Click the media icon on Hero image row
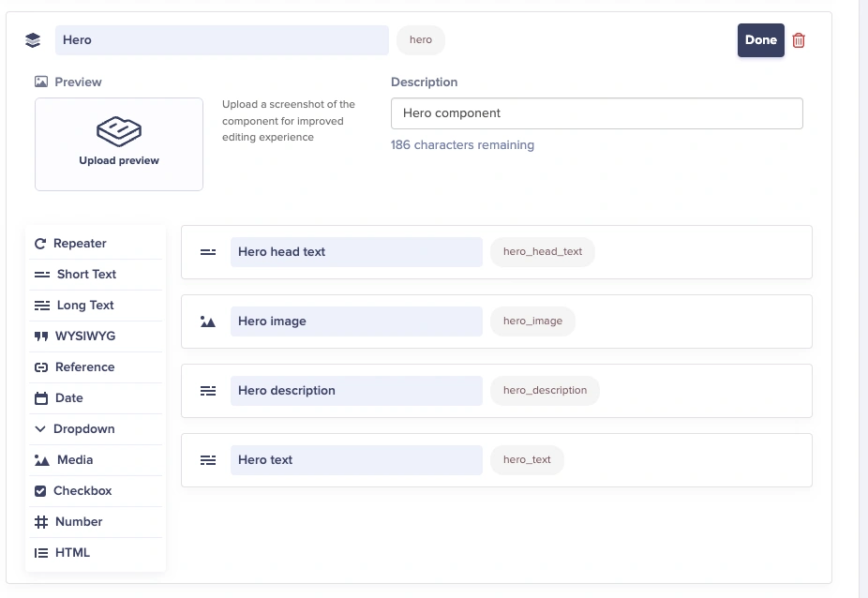Viewport: 868px width, 598px height. 208,321
